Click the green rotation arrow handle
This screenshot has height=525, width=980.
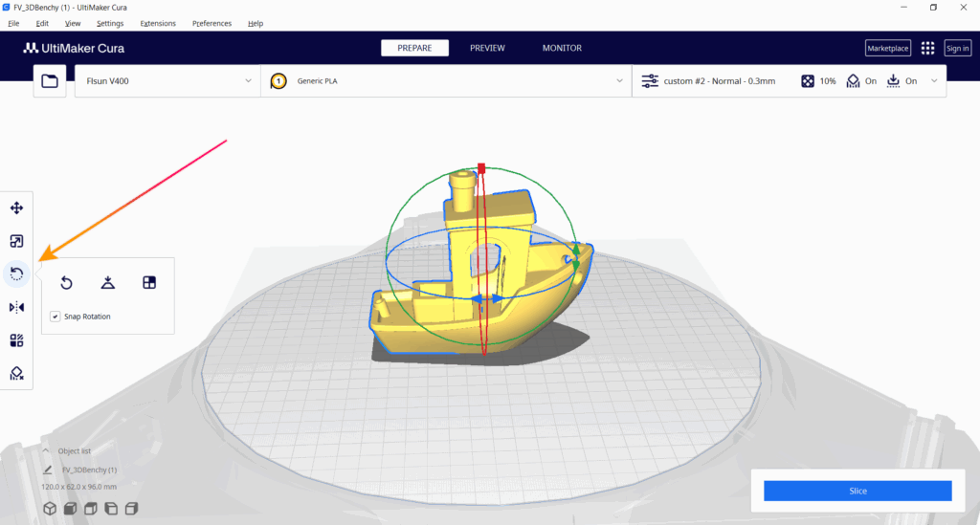575,256
